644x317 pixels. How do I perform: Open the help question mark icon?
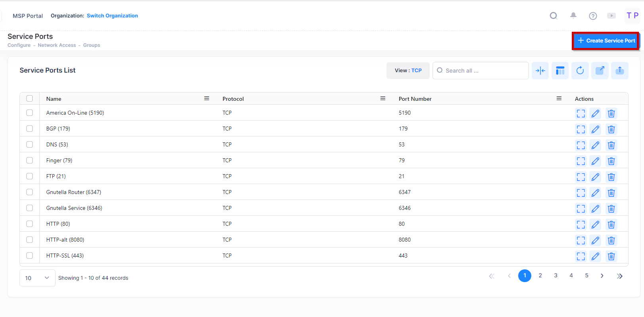[592, 16]
